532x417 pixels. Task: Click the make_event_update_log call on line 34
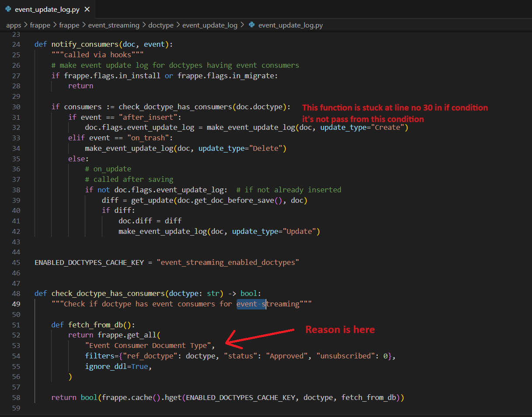click(129, 149)
